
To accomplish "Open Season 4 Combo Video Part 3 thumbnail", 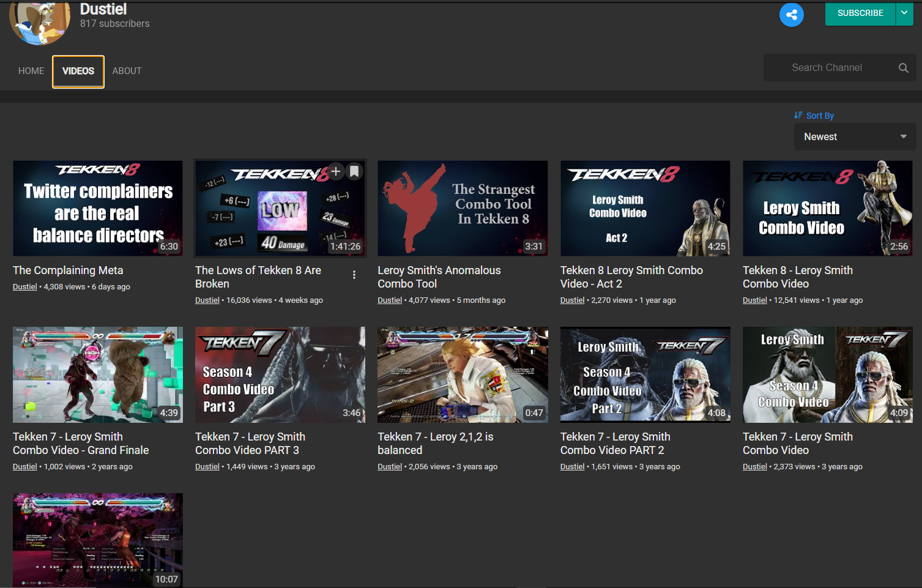I will (x=280, y=374).
